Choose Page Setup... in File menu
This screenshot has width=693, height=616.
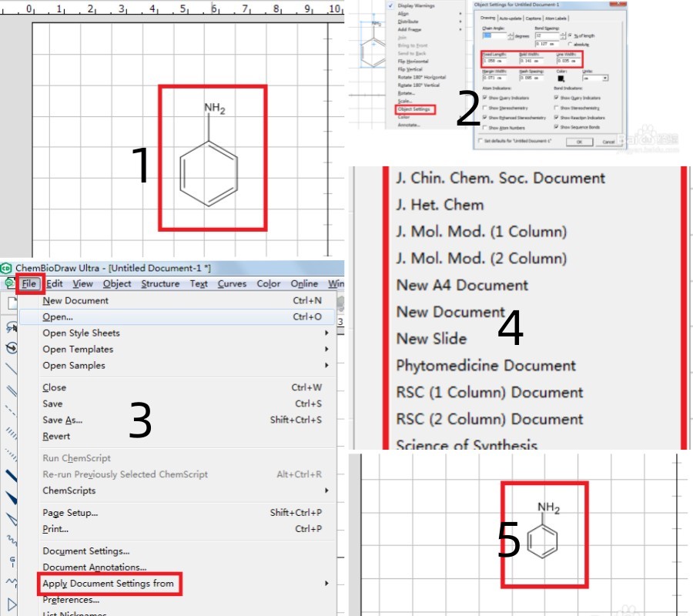tap(70, 513)
